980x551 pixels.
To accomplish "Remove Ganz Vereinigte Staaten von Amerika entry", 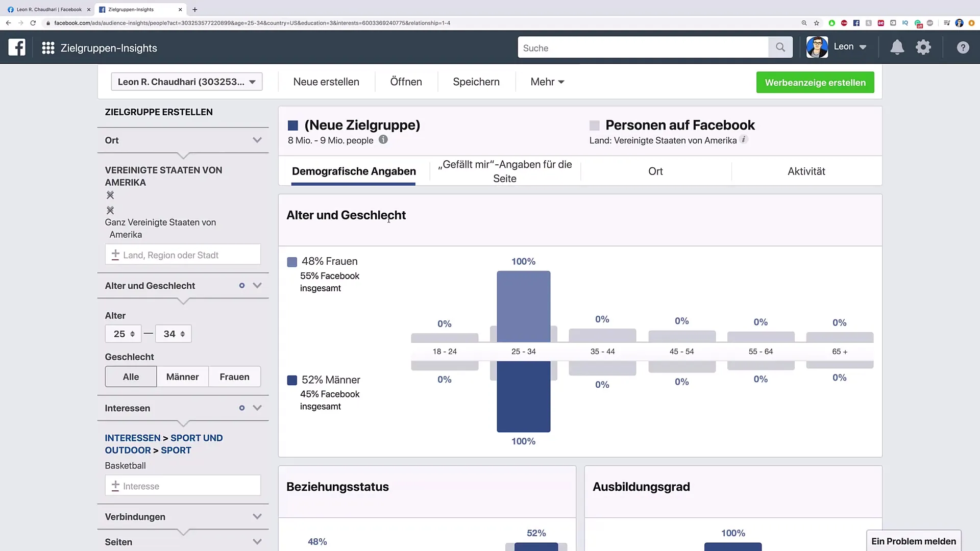I will [110, 210].
